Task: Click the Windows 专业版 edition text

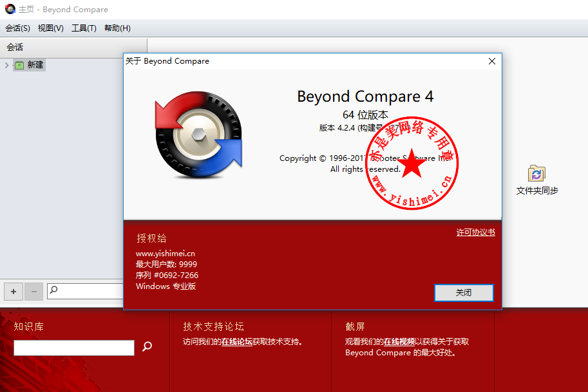Action: point(166,286)
